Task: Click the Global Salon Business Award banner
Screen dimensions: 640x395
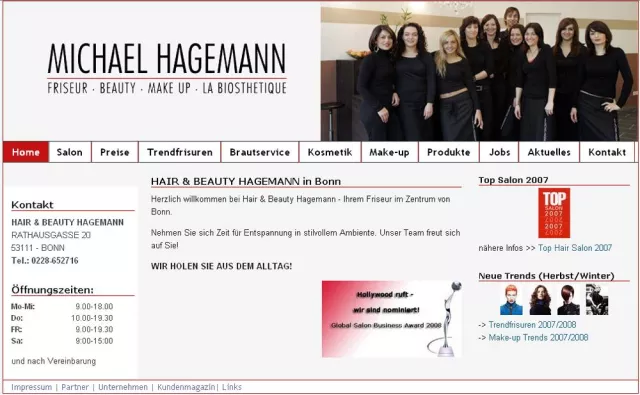Action: pyautogui.click(x=392, y=319)
